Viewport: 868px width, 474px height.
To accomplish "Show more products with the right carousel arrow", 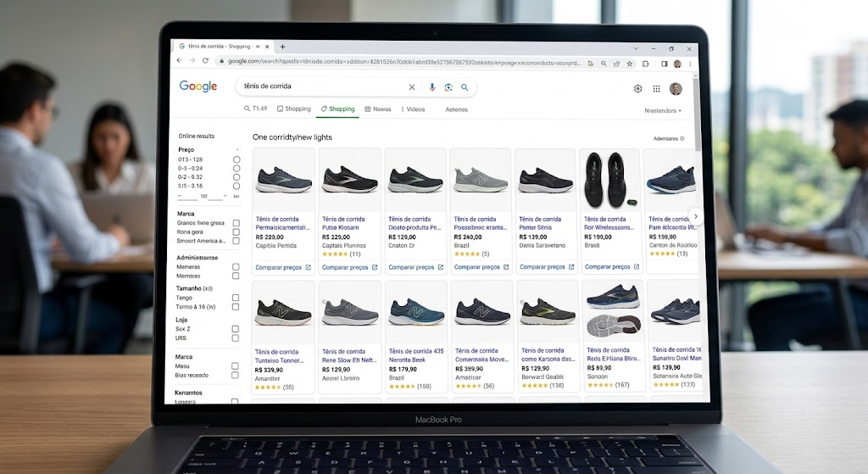I will (696, 216).
